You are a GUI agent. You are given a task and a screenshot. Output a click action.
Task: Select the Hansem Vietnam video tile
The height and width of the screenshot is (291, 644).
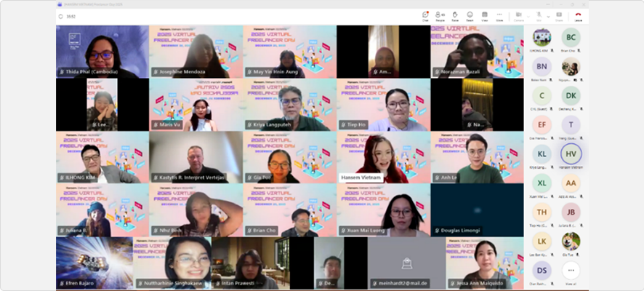(x=383, y=157)
